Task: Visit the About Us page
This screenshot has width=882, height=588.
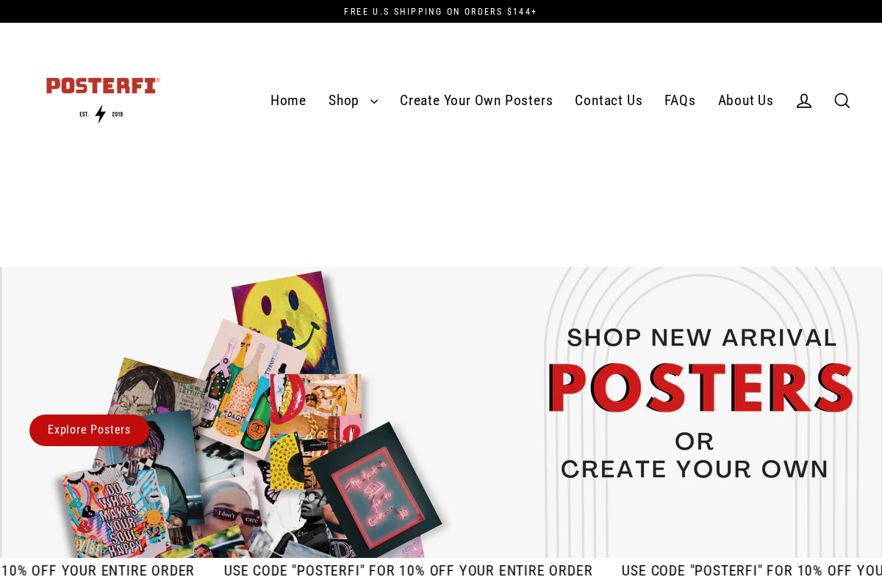Action: (745, 101)
